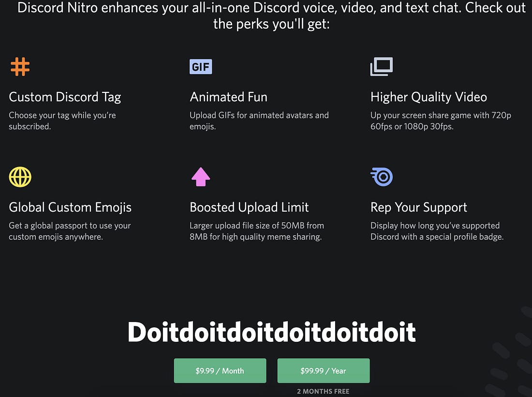Viewport: 532px width, 397px height.
Task: Subscribe with the $9.99 / Month button
Action: (220, 370)
